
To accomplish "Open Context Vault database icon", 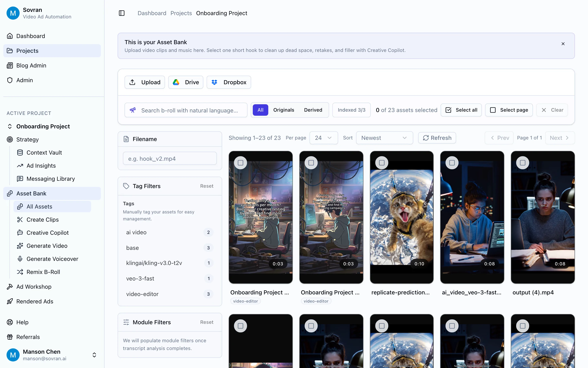I will point(20,153).
